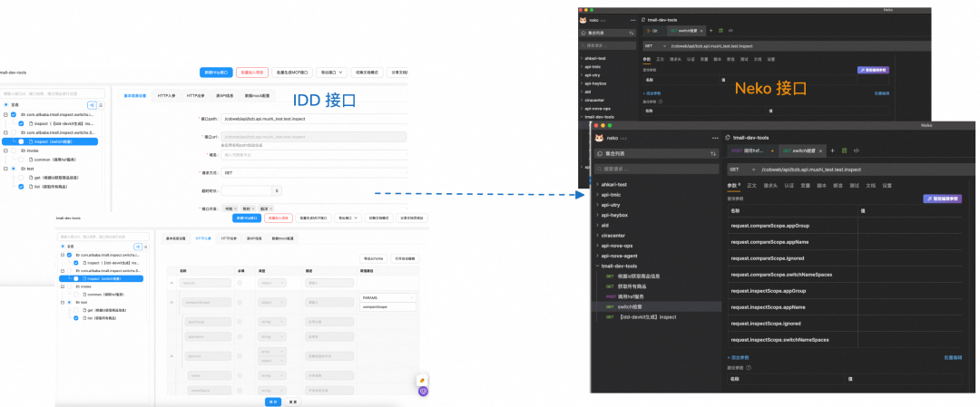Screen dimensions: 980x407
Task: Click the code </> icon in back Neko tab bar
Action: point(730,31)
